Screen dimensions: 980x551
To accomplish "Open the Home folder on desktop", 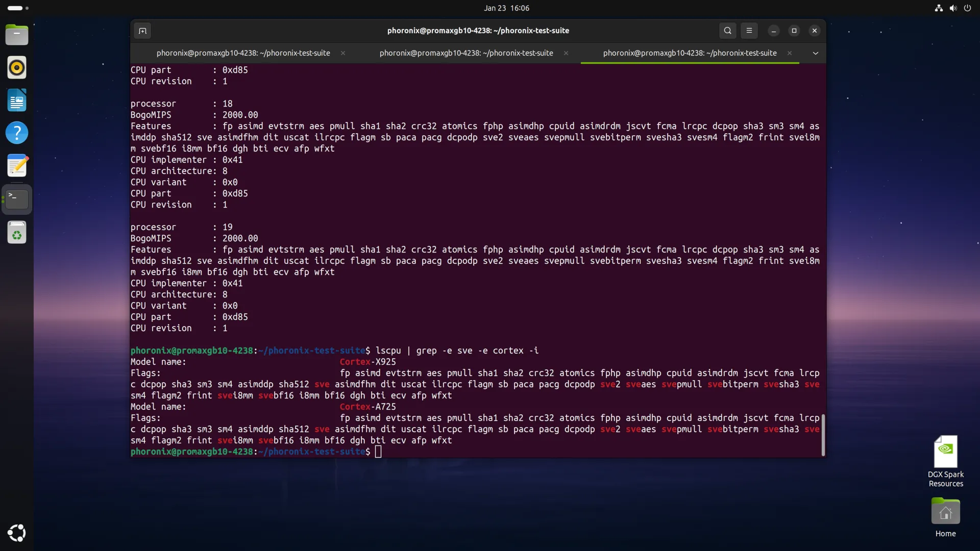I will point(945,512).
